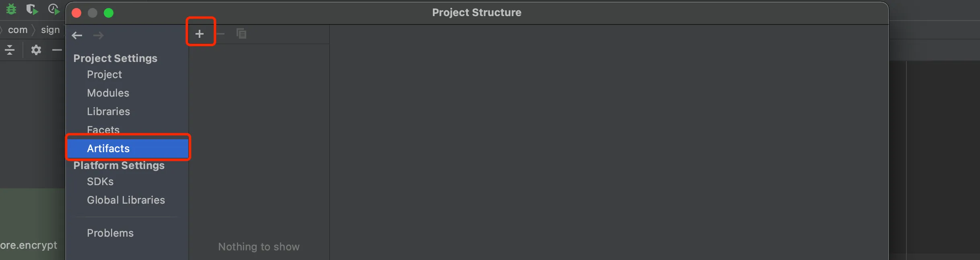The image size is (980, 260).
Task: Click the profiler run icon
Action: point(54,9)
